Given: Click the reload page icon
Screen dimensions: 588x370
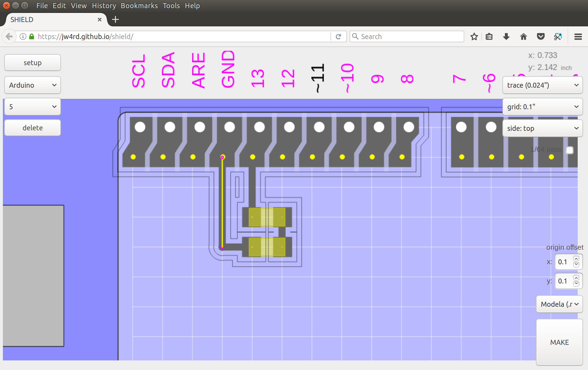Looking at the screenshot, I should pos(338,37).
